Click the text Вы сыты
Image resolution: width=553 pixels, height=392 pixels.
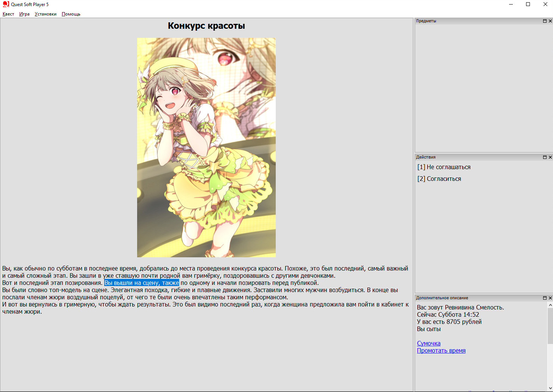coord(429,329)
